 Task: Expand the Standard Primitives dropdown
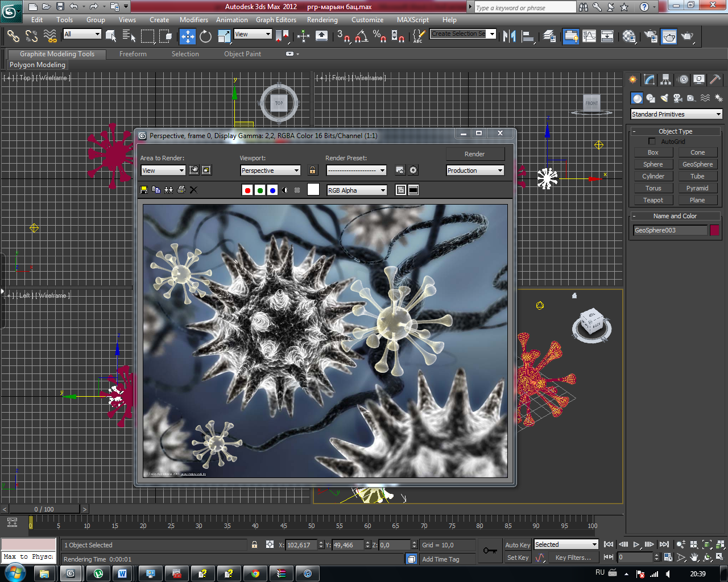point(676,114)
